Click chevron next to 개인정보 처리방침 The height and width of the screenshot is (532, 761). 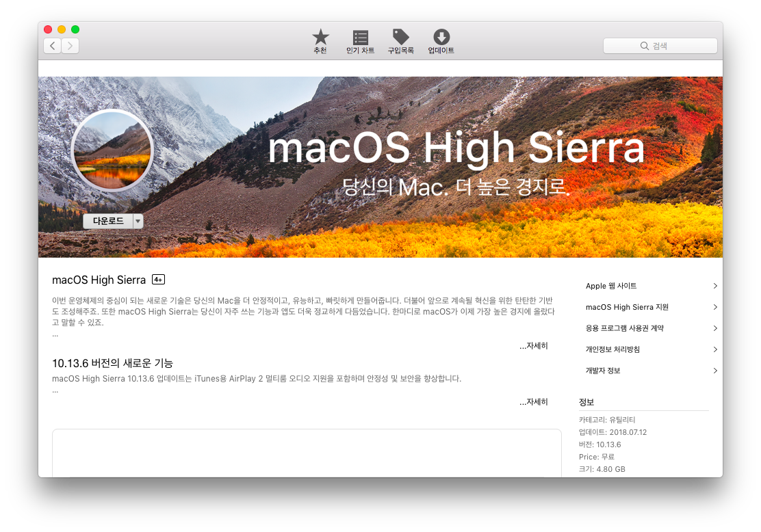point(715,349)
